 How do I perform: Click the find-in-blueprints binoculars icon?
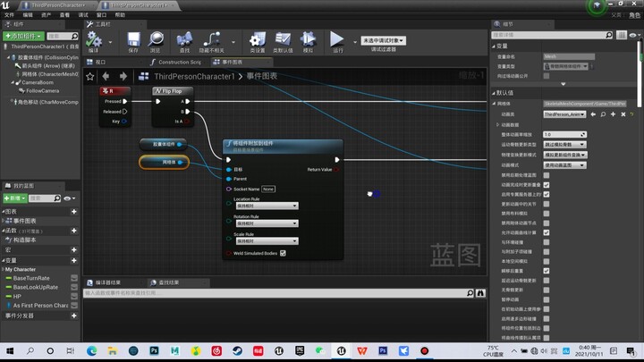click(480, 293)
